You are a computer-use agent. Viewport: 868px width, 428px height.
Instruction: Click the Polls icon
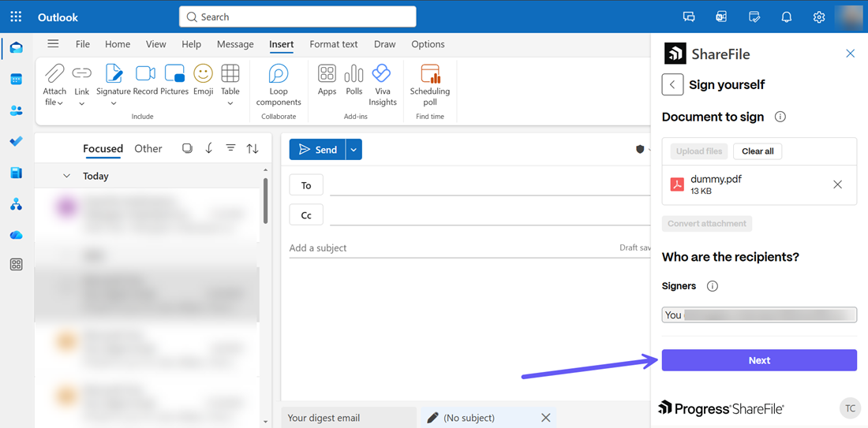pyautogui.click(x=354, y=73)
